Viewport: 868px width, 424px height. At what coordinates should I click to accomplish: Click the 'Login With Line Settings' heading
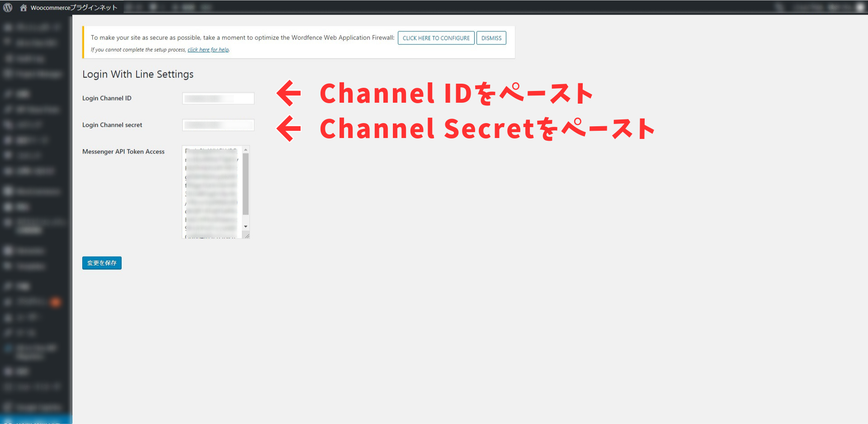[138, 74]
